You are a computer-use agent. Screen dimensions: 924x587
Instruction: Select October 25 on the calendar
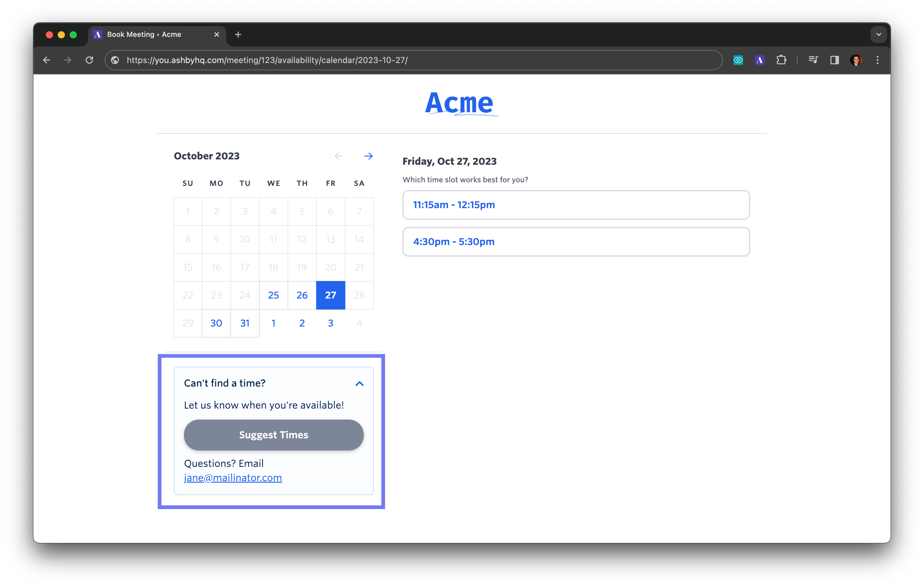(x=273, y=295)
